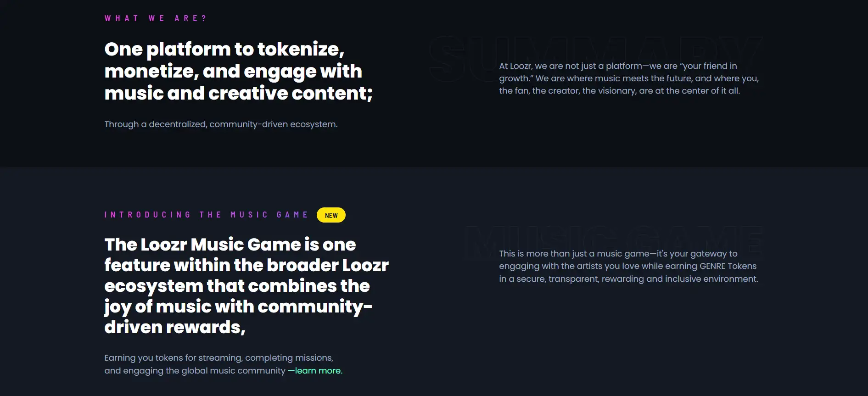Click "music and creative content;" heading line
The image size is (868, 396).
click(238, 93)
